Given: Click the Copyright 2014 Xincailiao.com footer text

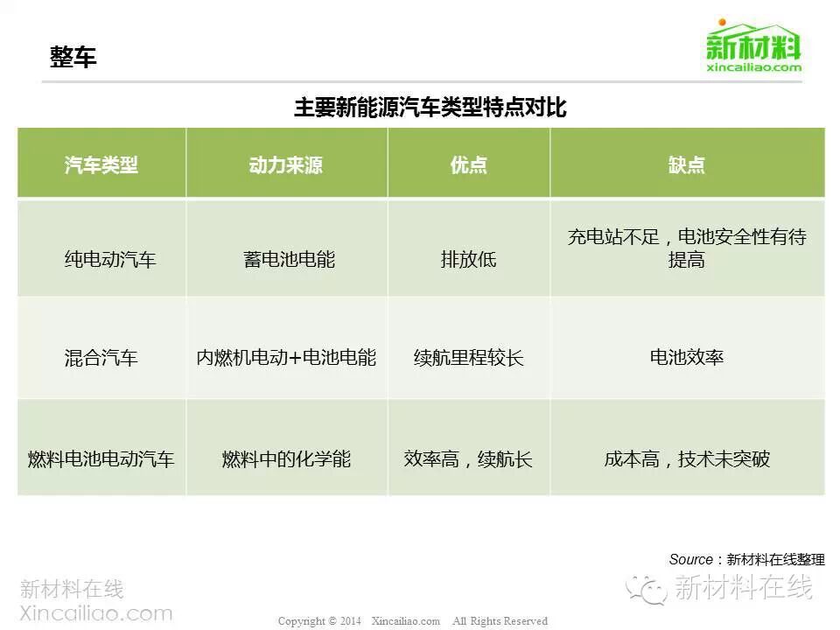Looking at the screenshot, I should (x=412, y=621).
